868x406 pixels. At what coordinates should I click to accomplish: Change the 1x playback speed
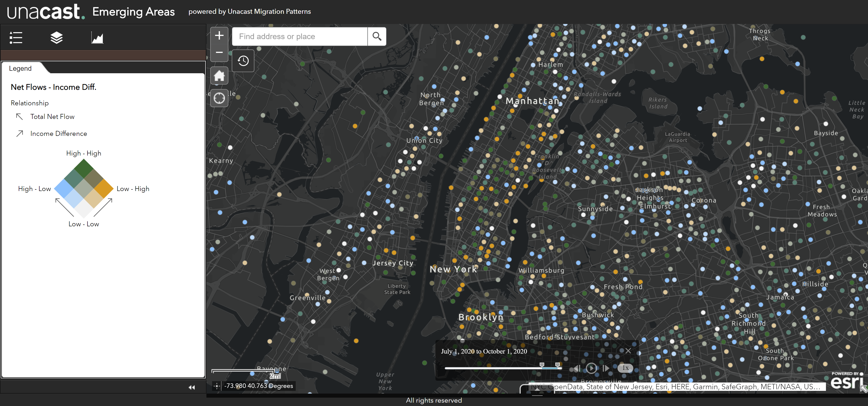coord(625,368)
